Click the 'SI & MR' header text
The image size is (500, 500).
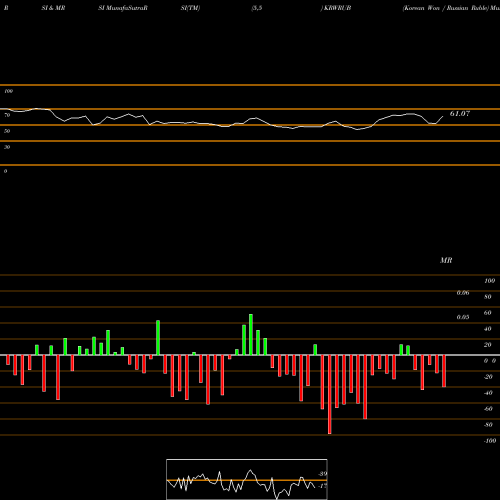point(53,8)
